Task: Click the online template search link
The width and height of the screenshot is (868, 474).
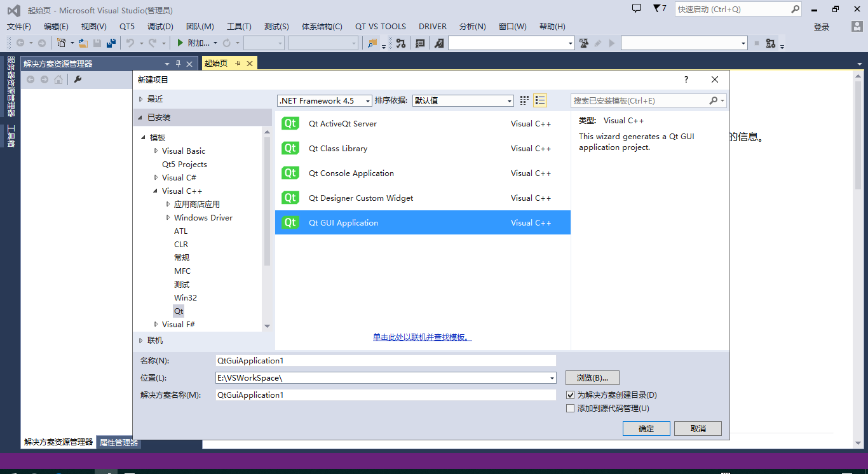Action: (423, 337)
